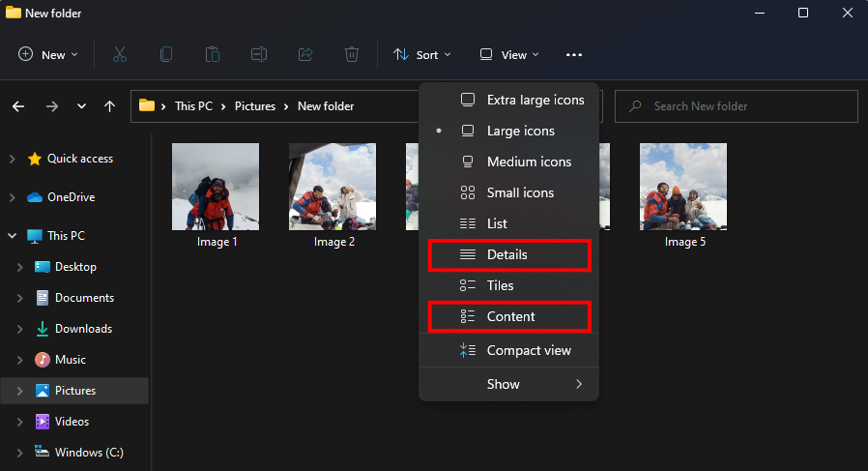The image size is (868, 471).
Task: Click the Copy icon in toolbar
Action: coord(166,55)
